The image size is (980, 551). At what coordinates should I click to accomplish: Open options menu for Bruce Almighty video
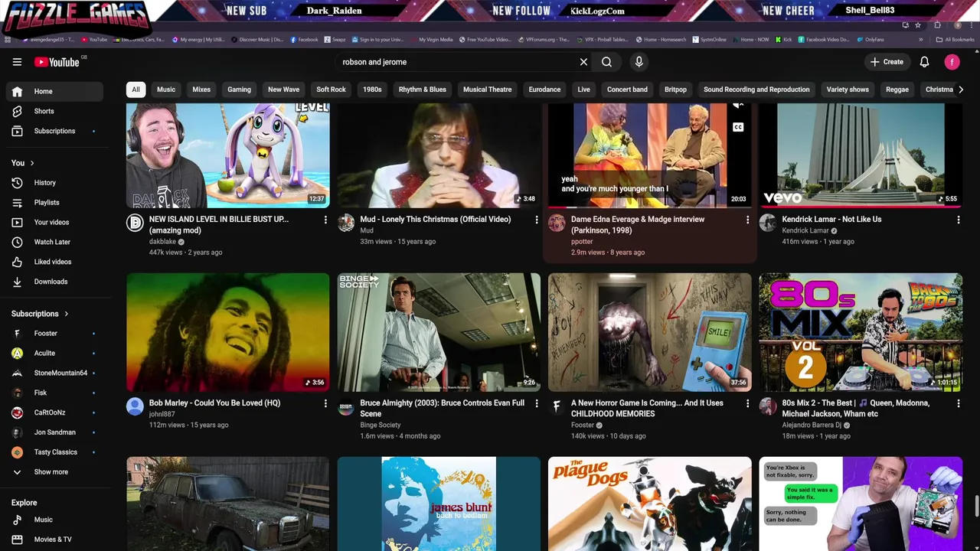pos(537,403)
